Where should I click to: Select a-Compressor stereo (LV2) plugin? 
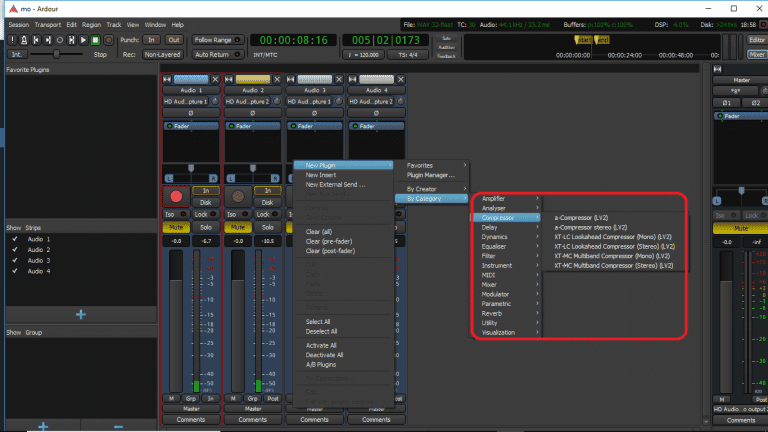[x=590, y=227]
